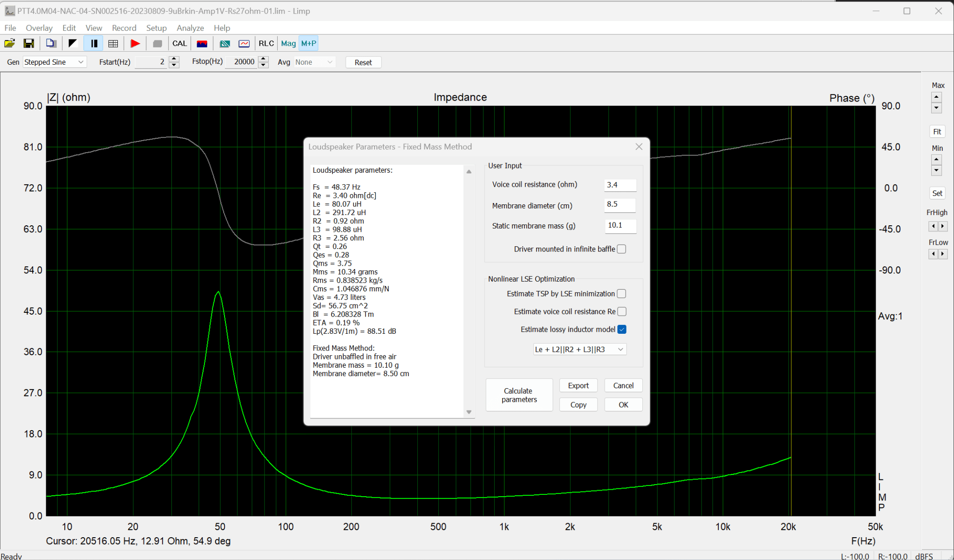
Task: Decrease the Fstop value with its down spinner
Action: pos(263,65)
